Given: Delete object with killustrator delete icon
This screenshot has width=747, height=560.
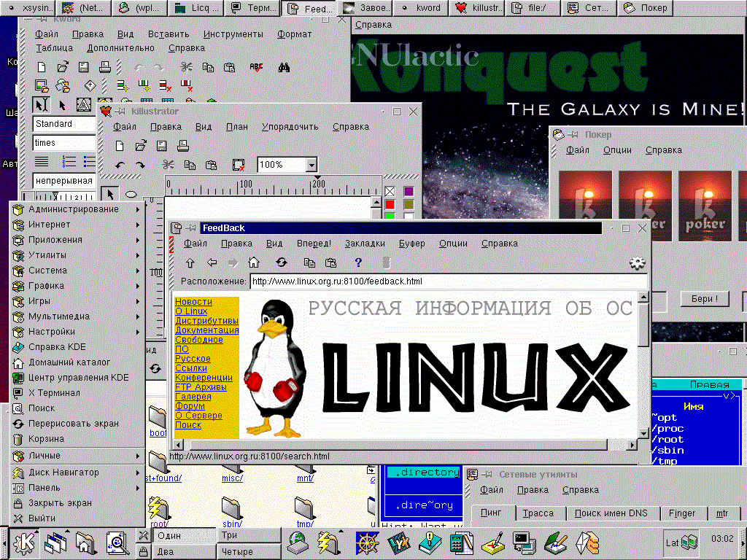Looking at the screenshot, I should [x=239, y=165].
